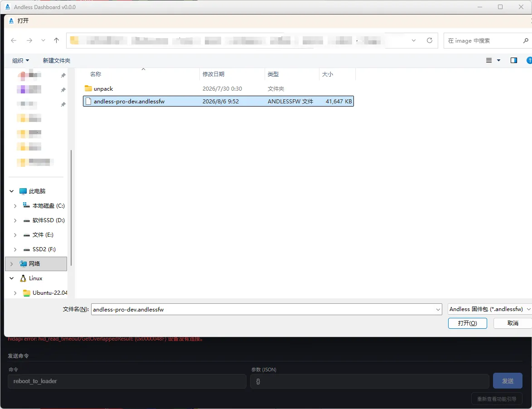Minimize the Andless Dashboard window
The image size is (532, 409).
click(480, 7)
